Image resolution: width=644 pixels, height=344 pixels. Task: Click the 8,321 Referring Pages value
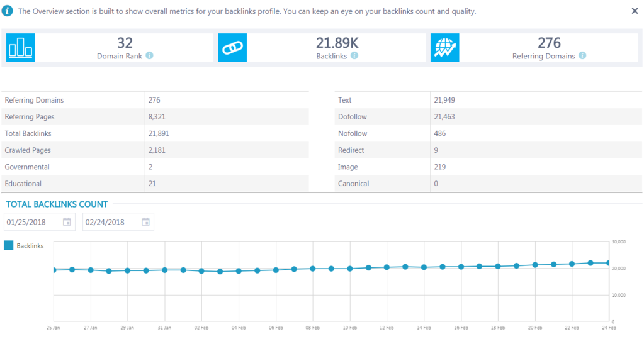coord(157,117)
